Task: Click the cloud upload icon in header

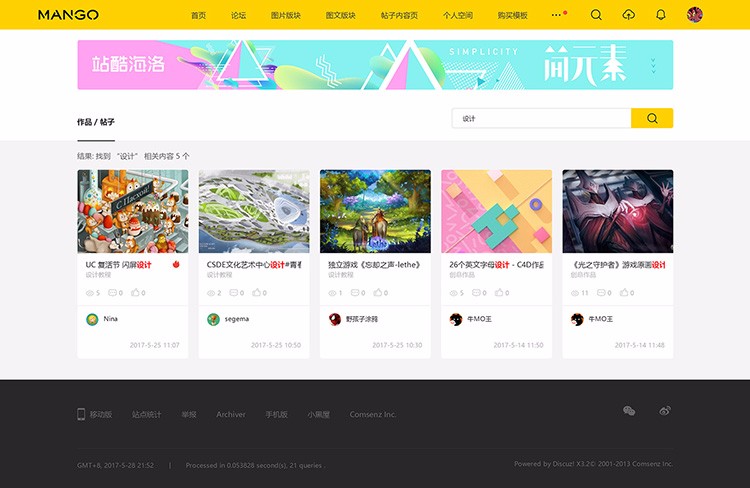Action: 629,15
